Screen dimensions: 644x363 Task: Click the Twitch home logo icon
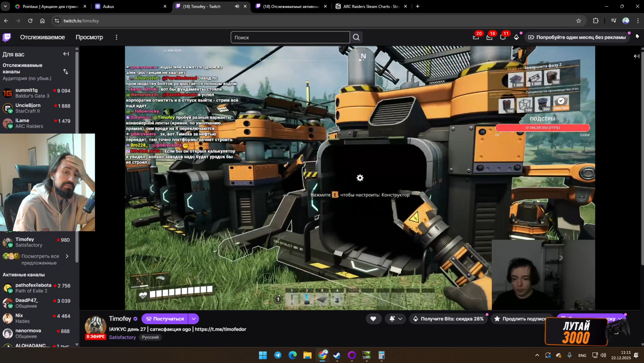[7, 37]
